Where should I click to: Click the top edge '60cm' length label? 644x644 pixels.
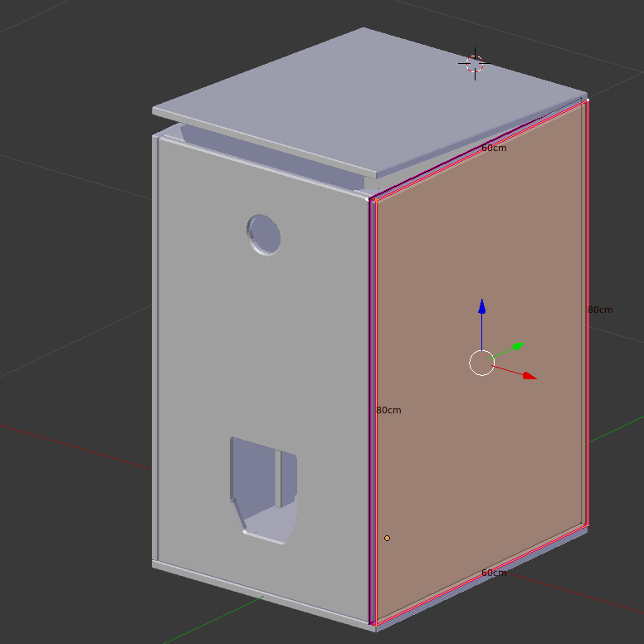(x=494, y=148)
